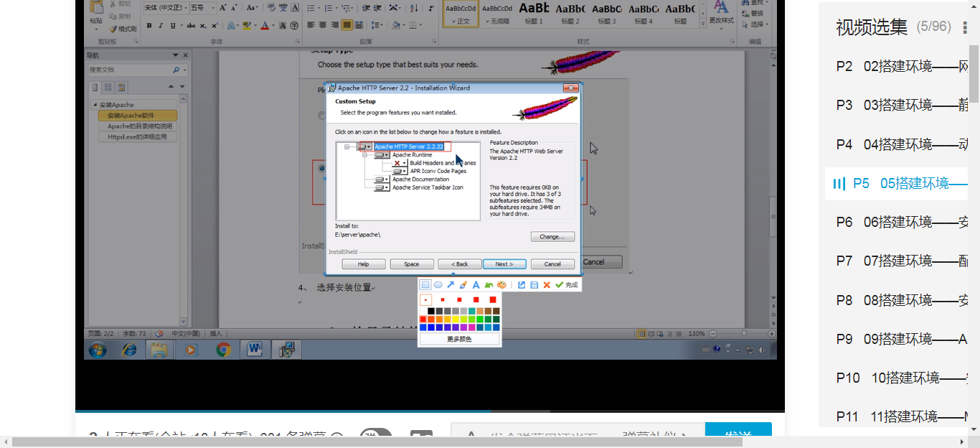Select Apache的目录结构说明 in navigation pane
980x448 pixels.
click(139, 126)
